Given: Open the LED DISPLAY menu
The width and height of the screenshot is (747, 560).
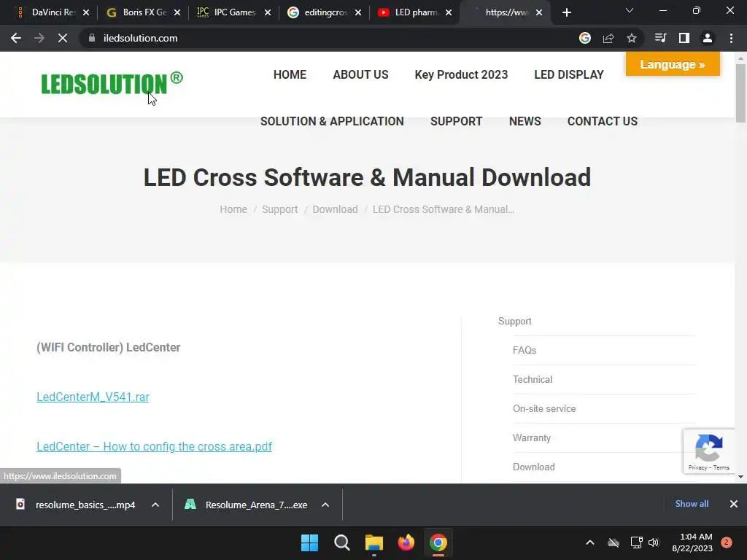Looking at the screenshot, I should click(x=569, y=75).
